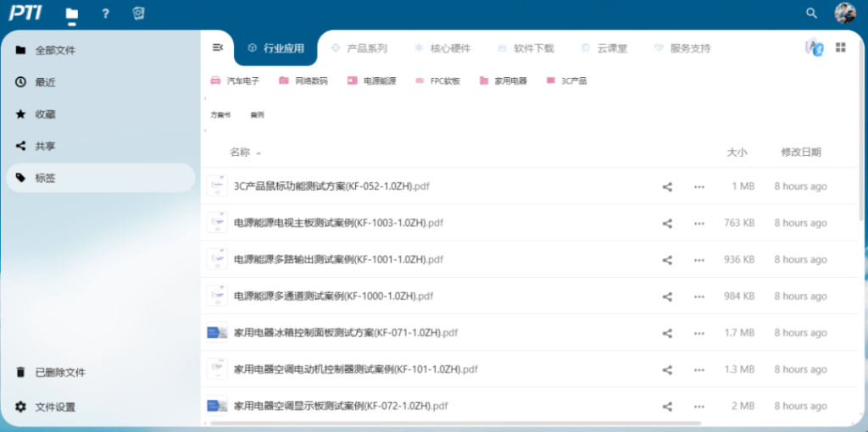
Task: Select 最近 in the left sidebar
Action: pyautogui.click(x=46, y=82)
